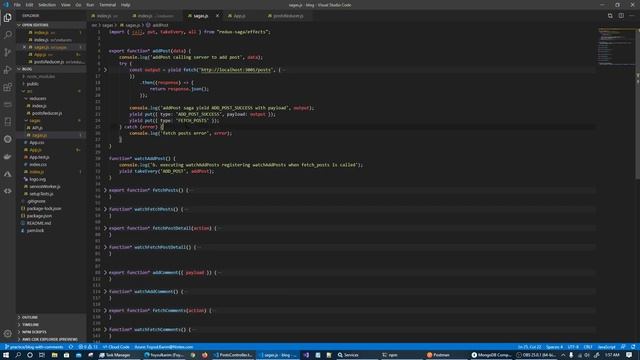This screenshot has height=360, width=640.
Task: Click the split editor icon at top right
Action: pyautogui.click(x=621, y=16)
